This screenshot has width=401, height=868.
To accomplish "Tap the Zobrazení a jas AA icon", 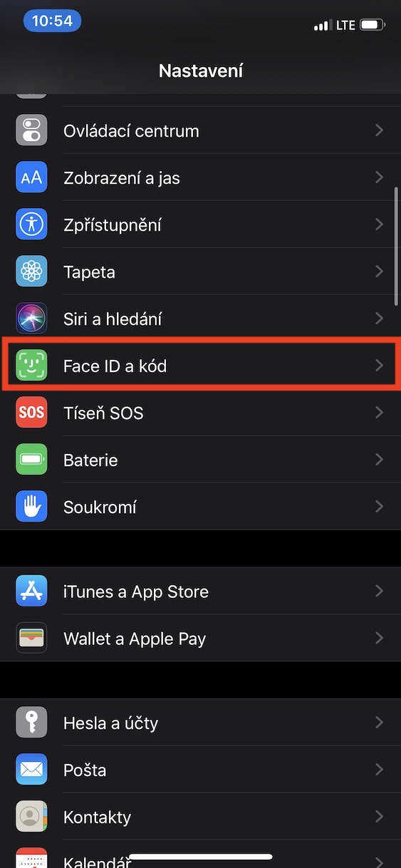I will 31,177.
